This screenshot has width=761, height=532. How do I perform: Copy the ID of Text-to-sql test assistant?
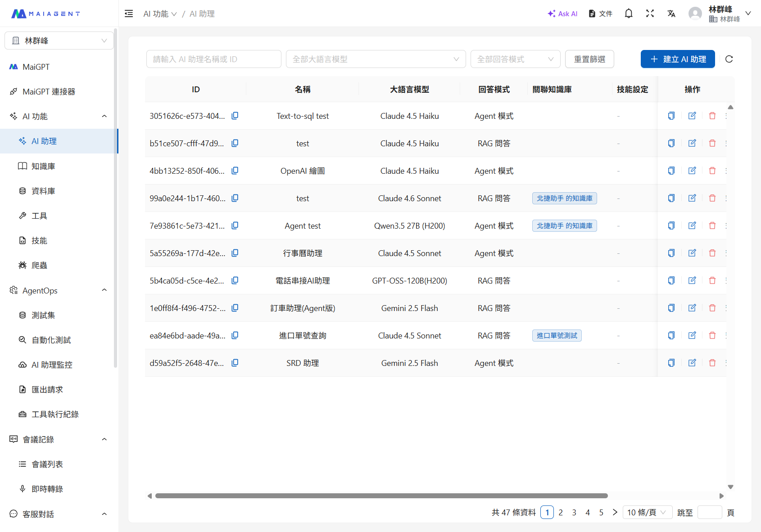pyautogui.click(x=235, y=116)
